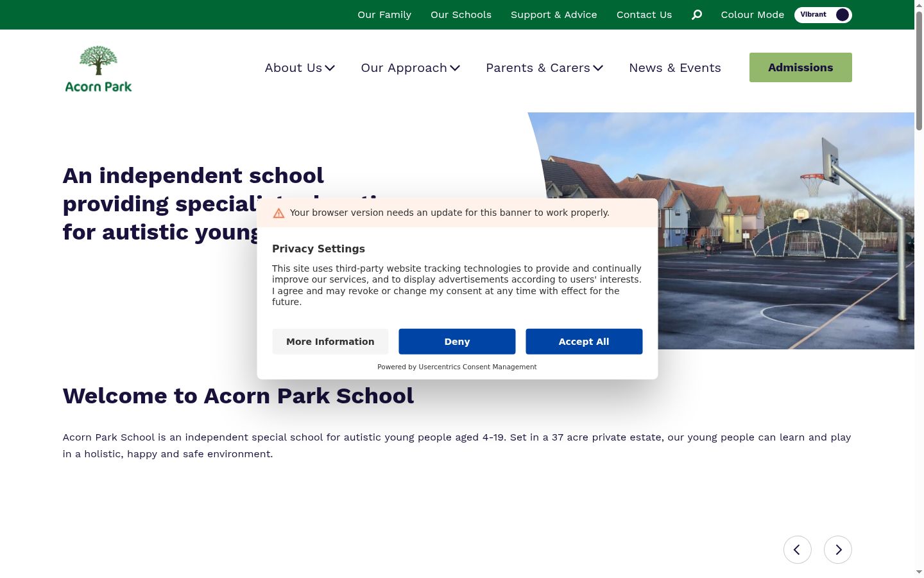Open News & Events page
Viewport: 924px width, 578px height.
675,68
